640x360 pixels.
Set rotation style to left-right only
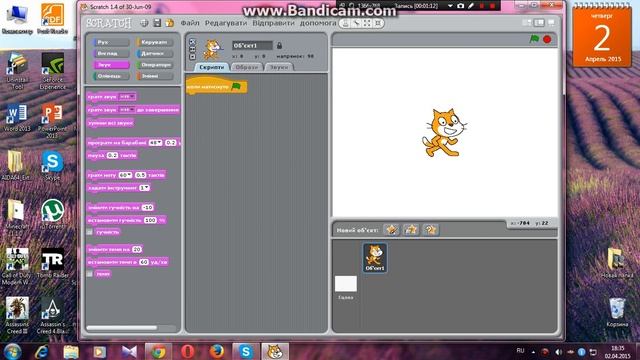tap(192, 49)
